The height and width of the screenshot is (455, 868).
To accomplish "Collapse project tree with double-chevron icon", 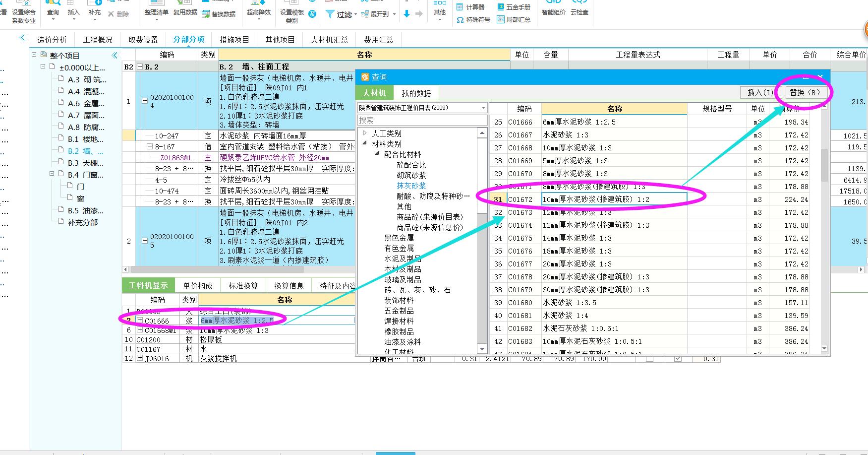I will [x=115, y=55].
